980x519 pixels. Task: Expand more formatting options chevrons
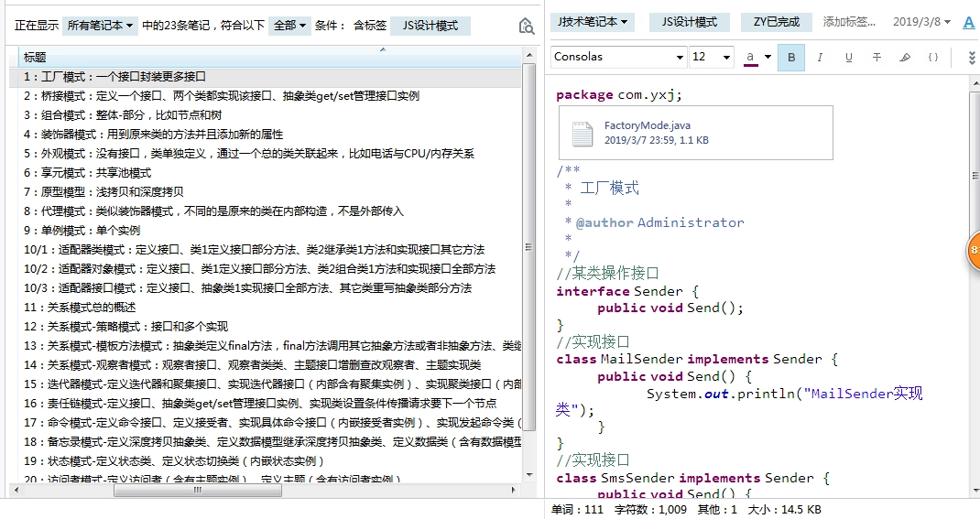(x=972, y=58)
